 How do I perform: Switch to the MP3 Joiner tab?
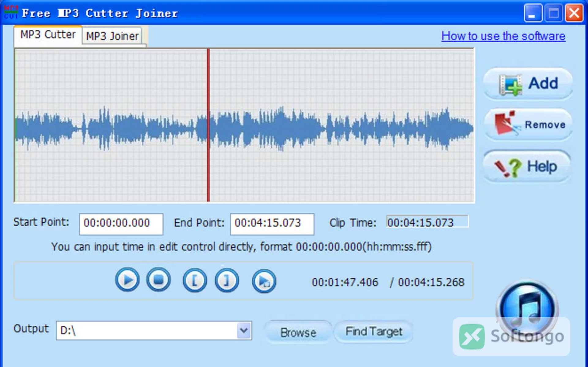point(112,36)
